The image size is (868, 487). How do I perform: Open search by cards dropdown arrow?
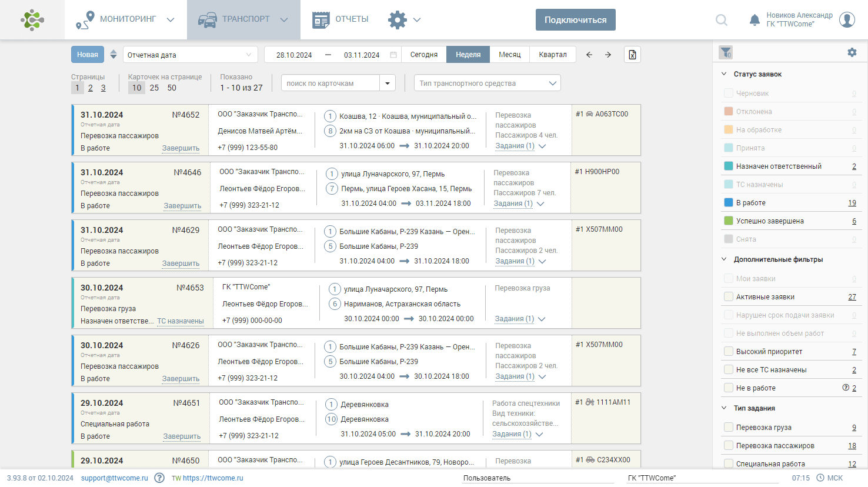(x=388, y=83)
